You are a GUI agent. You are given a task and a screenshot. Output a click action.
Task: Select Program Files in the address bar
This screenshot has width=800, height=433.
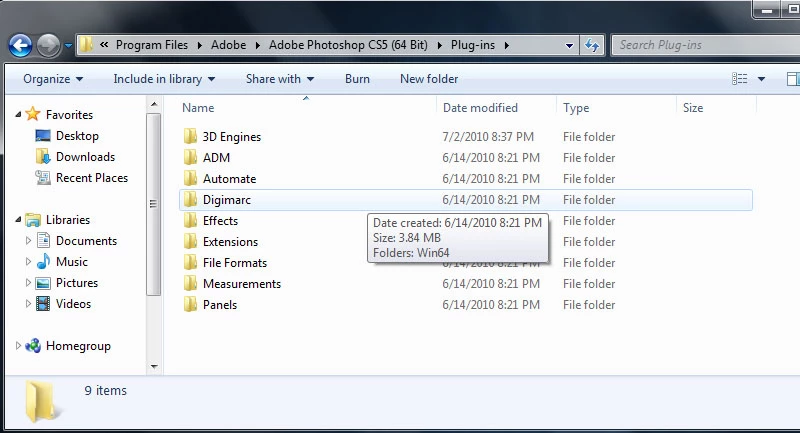coord(152,45)
